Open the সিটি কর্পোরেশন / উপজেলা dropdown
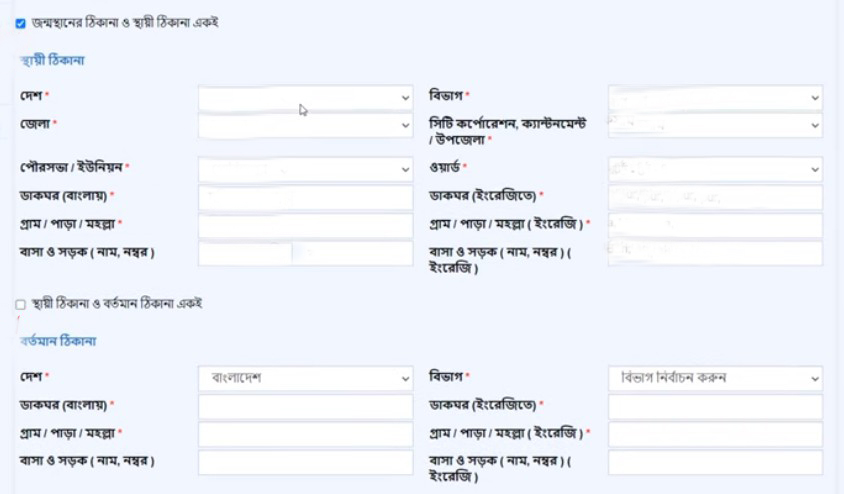This screenshot has height=494, width=844. click(715, 125)
